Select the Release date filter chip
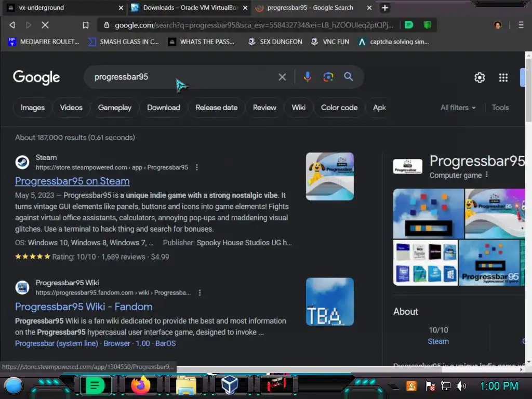Viewport: 532px width, 399px height. click(x=217, y=108)
